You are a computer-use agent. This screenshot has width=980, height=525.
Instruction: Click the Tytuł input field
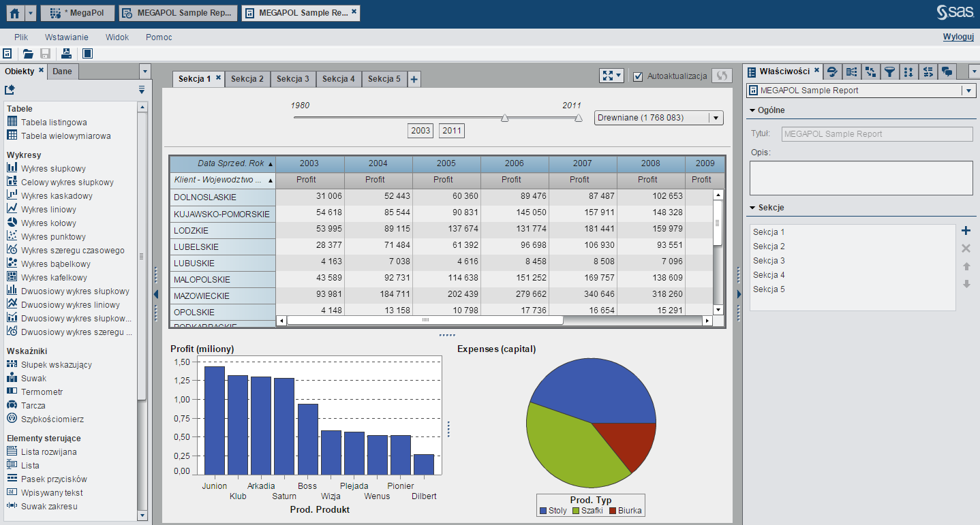point(877,134)
